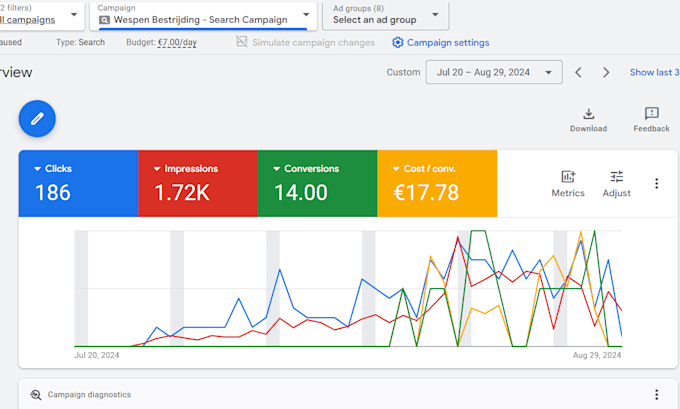The width and height of the screenshot is (680, 409).
Task: Click the Show last 3 link
Action: [x=654, y=72]
